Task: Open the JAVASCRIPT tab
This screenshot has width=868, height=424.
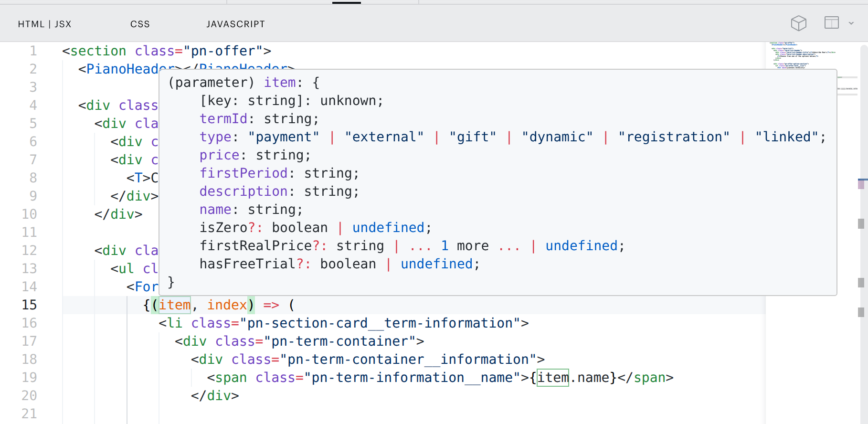Action: [x=235, y=24]
